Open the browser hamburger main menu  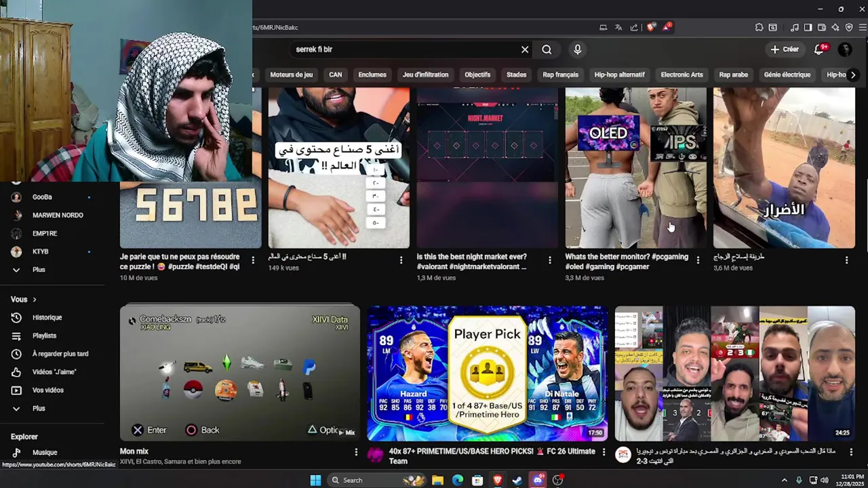(863, 28)
